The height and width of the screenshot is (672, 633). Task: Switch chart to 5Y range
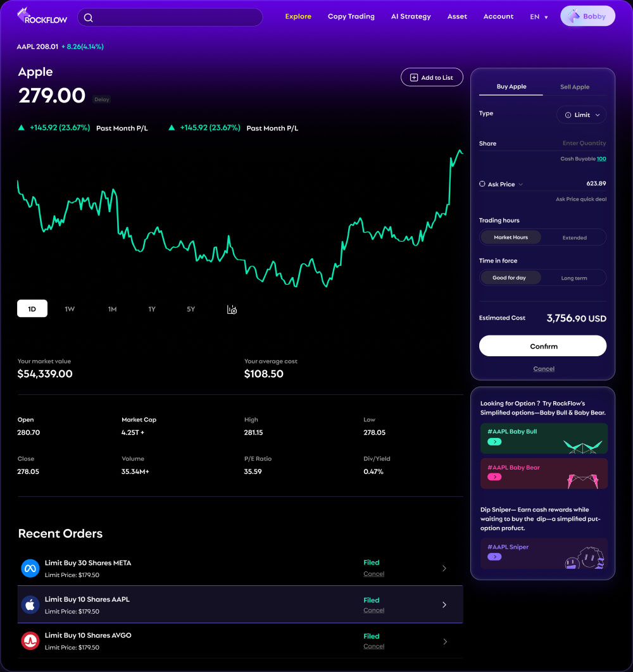click(x=191, y=309)
